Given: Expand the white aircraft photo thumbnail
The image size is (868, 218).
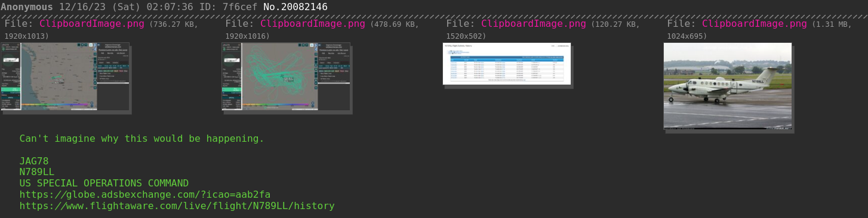Looking at the screenshot, I should (x=728, y=86).
